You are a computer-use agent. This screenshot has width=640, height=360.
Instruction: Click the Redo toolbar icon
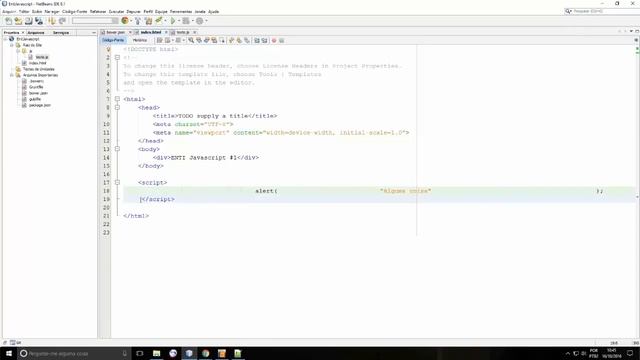62,21
